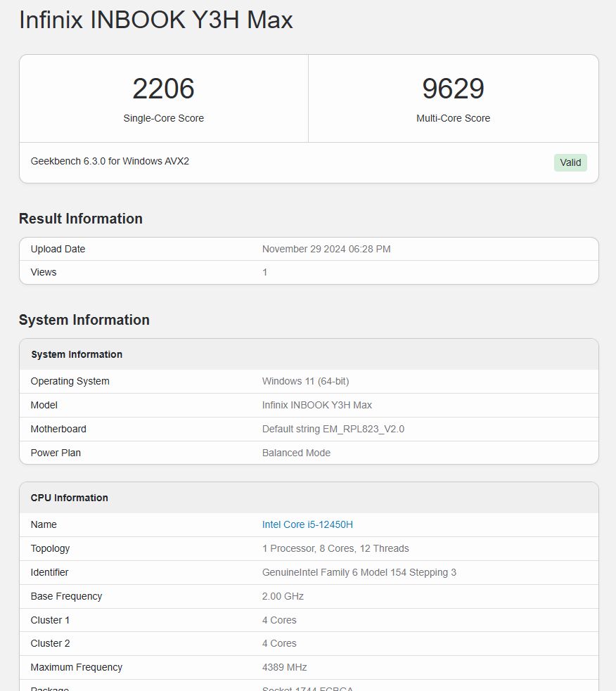Click the 'Windows 11 (64-bit)' value
Image resolution: width=616 pixels, height=691 pixels.
point(306,381)
